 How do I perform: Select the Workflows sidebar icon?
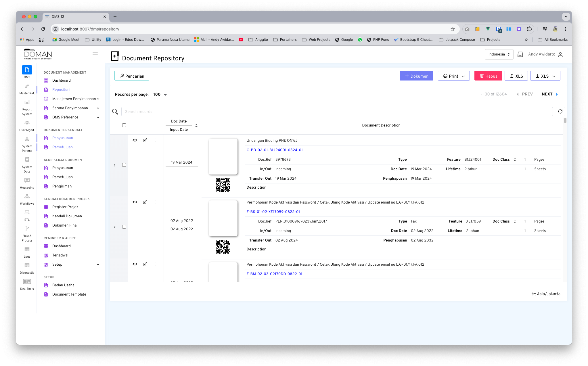click(27, 196)
